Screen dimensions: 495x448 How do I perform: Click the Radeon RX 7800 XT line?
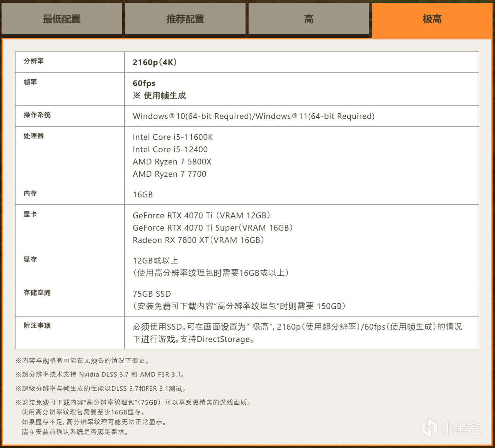[x=198, y=240]
